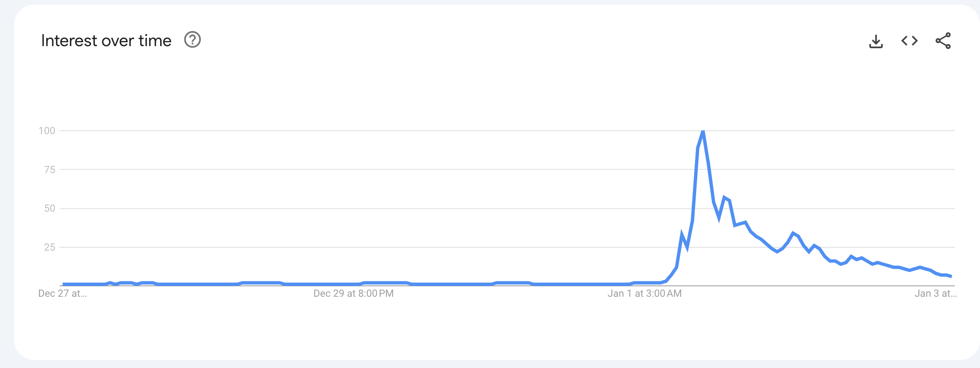This screenshot has height=368, width=980.
Task: Select the "Dec 29 at 8:00 PM" label
Action: [x=353, y=293]
